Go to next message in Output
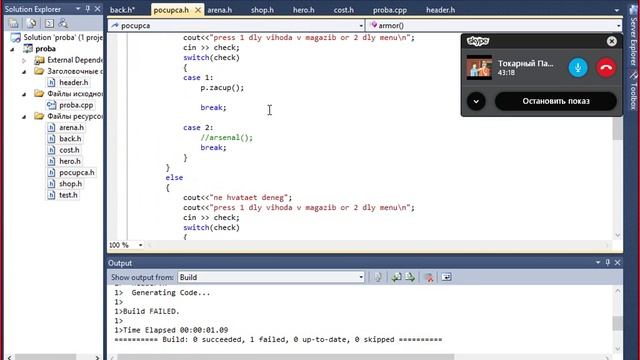 click(x=410, y=277)
